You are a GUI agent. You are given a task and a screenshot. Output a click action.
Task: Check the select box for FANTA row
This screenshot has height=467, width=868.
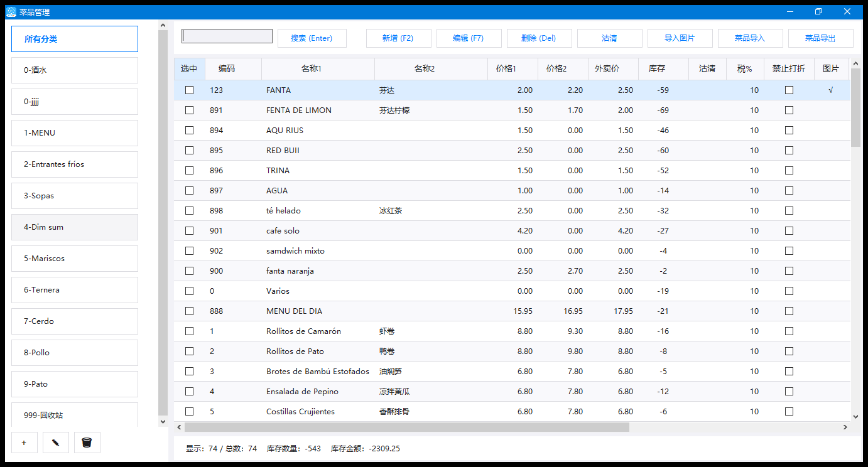click(189, 90)
